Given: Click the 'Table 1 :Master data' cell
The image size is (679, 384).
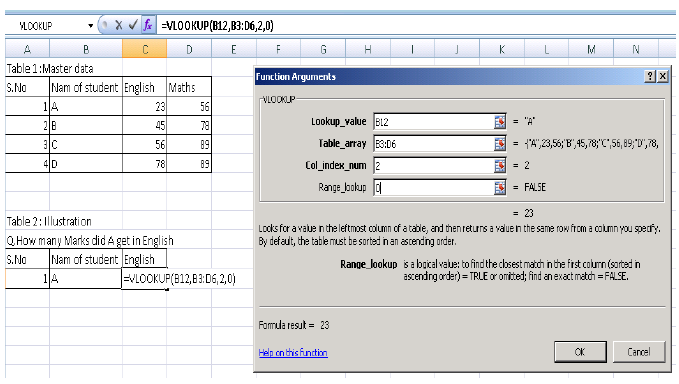Looking at the screenshot, I should click(50, 68).
